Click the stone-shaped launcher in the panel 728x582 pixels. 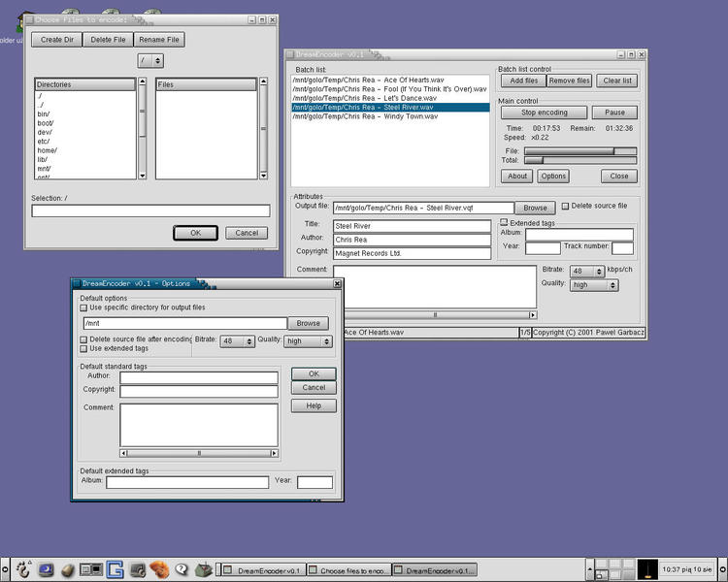tap(68, 570)
